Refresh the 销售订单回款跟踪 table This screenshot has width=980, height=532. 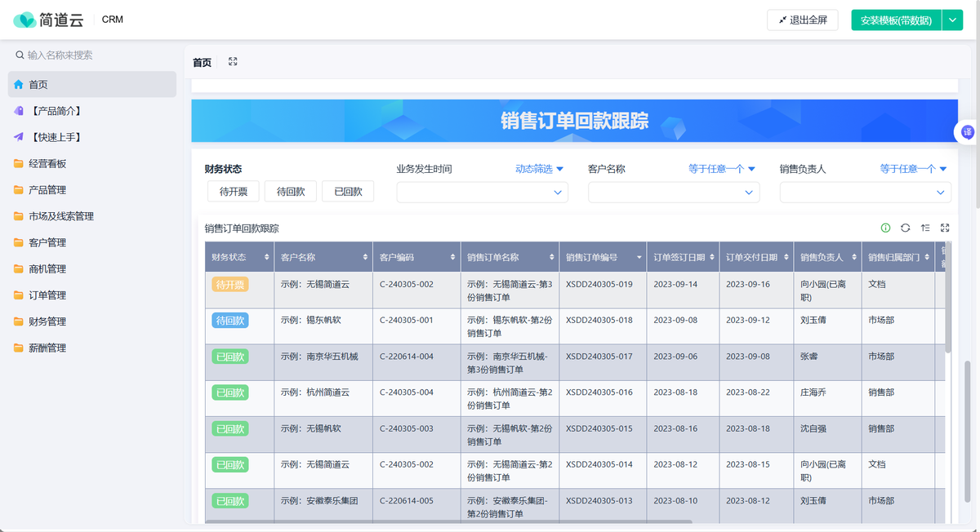click(x=905, y=228)
